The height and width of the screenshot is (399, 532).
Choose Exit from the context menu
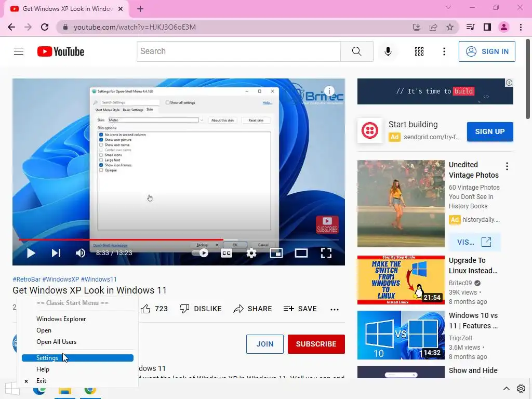78,381
